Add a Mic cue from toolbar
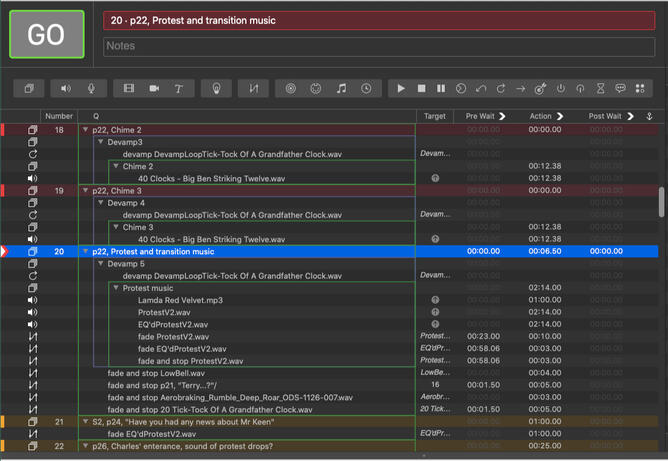Image resolution: width=668 pixels, height=461 pixels. pos(91,88)
